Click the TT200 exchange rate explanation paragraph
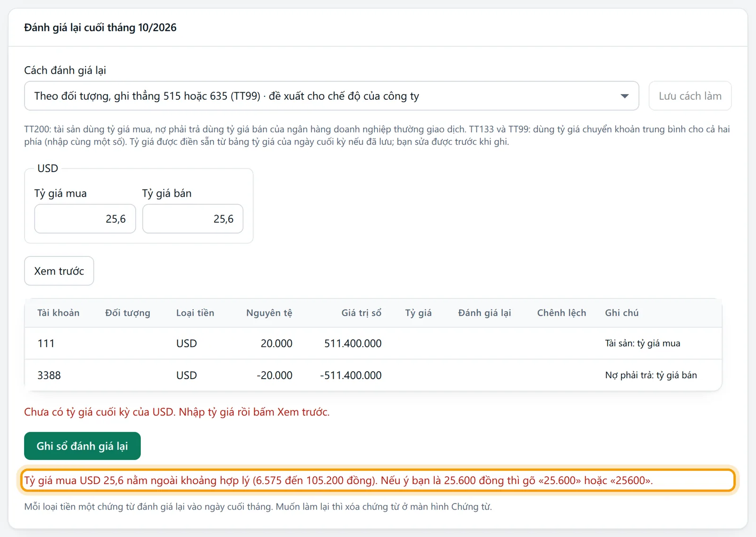 (x=377, y=135)
